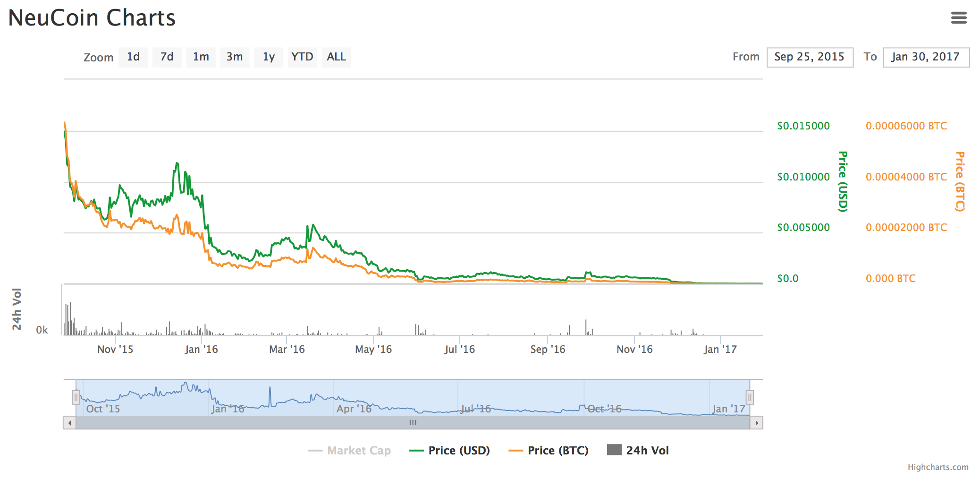Click the navigator left scroll arrow

click(70, 423)
